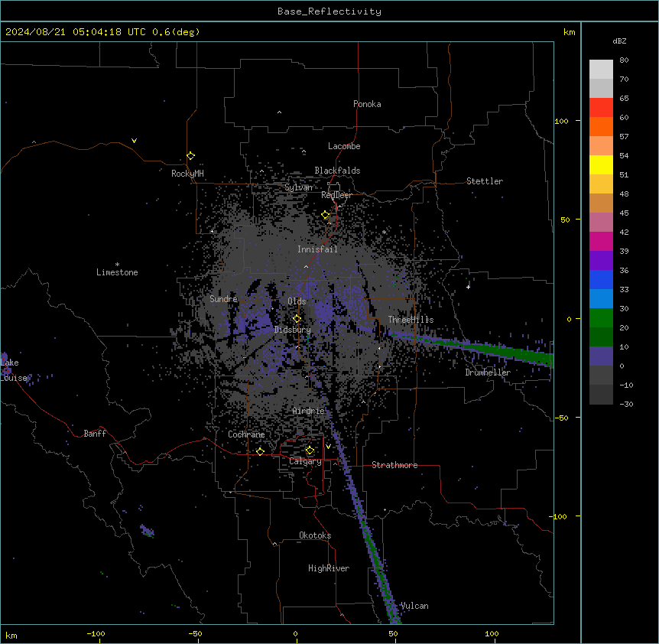Viewport: 659px width, 644px height.
Task: Select the yellow 54 dBZ color band
Action: (601, 164)
